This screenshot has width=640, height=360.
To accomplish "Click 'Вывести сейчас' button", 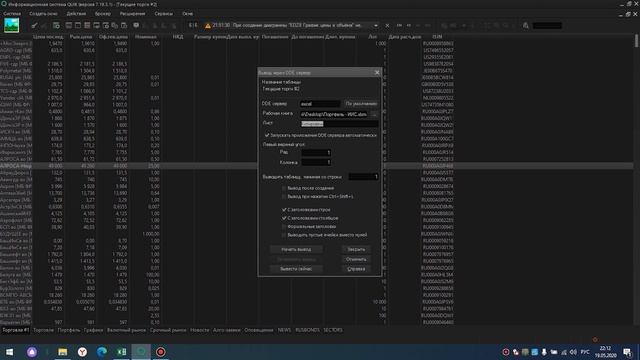I will pos(296,269).
